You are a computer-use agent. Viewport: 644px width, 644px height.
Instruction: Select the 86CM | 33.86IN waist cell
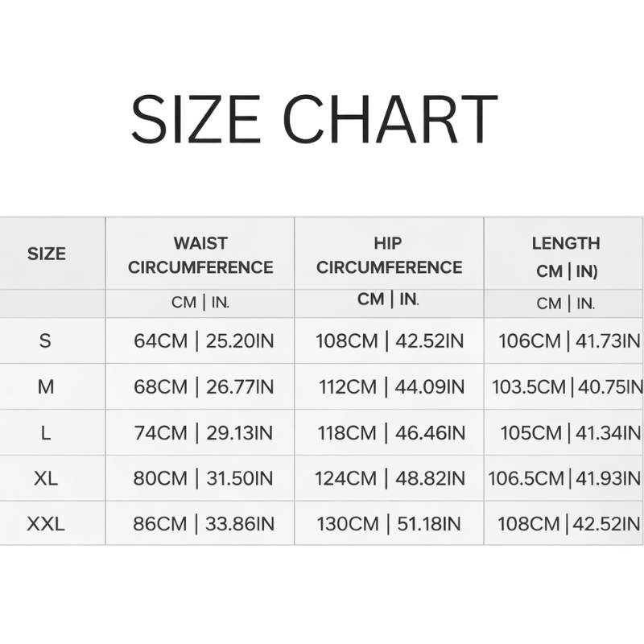click(x=204, y=525)
